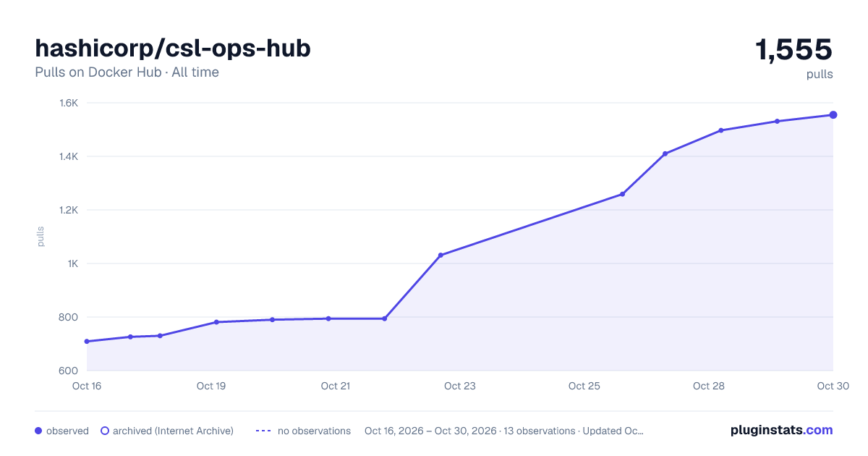Click the 800 y-axis label
This screenshot has width=868, height=456.
click(69, 317)
